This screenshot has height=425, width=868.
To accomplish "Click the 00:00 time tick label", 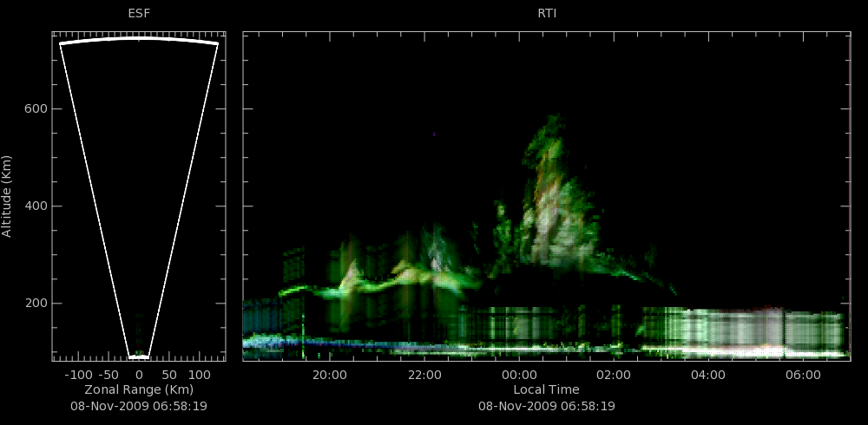I will click(x=519, y=376).
